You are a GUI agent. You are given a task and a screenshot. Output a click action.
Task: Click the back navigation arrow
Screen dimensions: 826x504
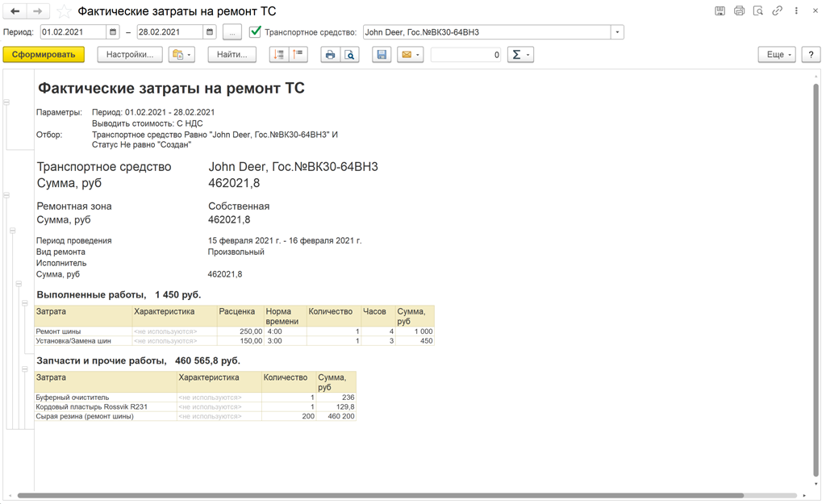15,11
